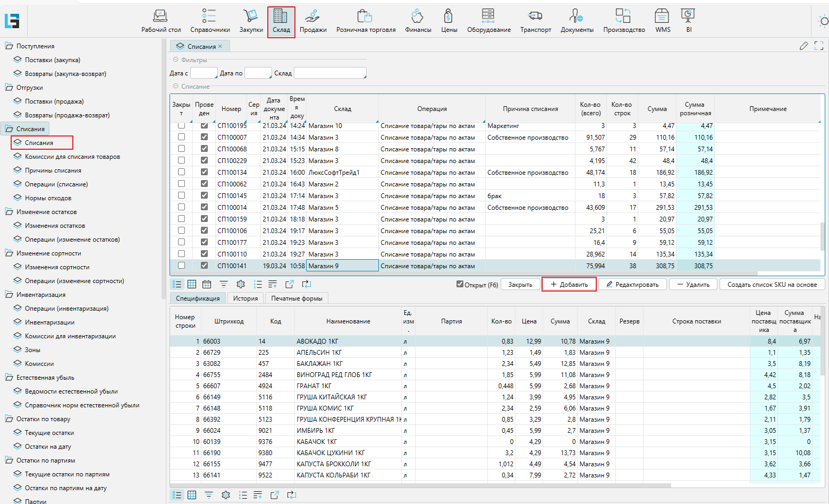Click the pencil edit icon near fullscreen
This screenshot has height=504, width=829.
click(x=803, y=46)
